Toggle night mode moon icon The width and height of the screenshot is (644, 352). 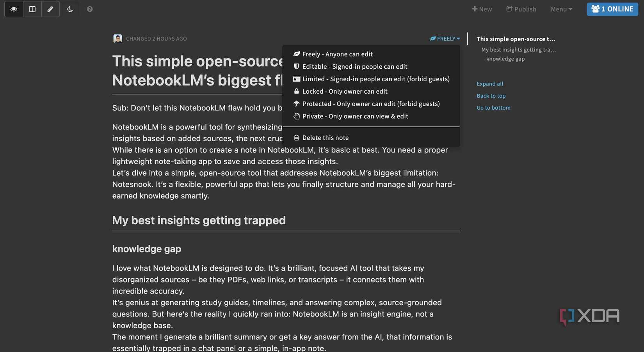coord(70,9)
